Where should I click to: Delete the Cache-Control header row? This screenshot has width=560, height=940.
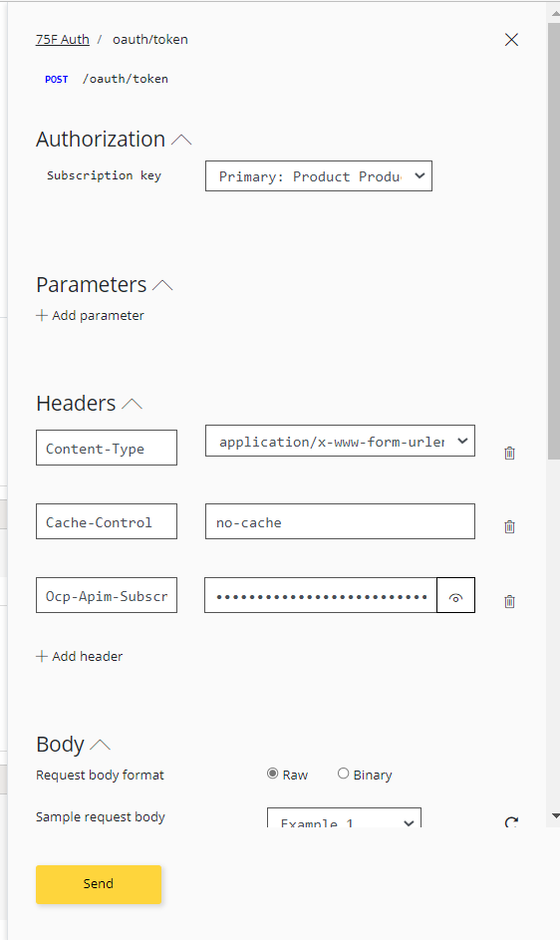pos(509,527)
